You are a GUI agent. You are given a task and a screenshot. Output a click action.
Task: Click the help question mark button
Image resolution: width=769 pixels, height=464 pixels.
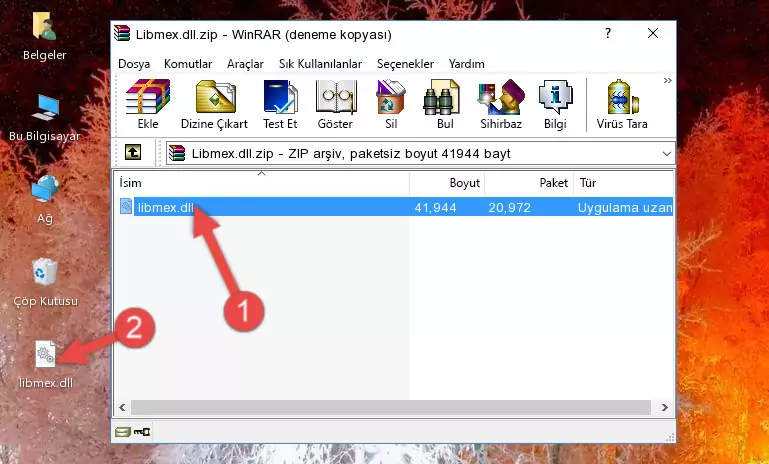608,33
